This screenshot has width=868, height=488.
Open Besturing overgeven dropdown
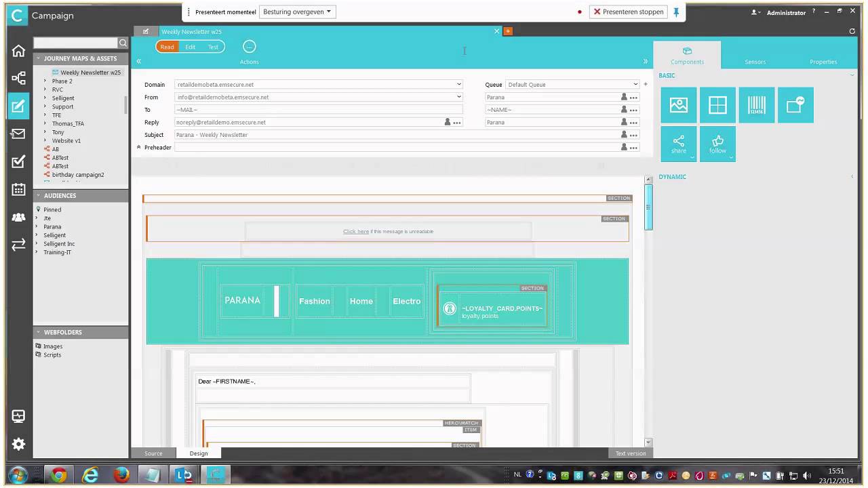point(297,12)
